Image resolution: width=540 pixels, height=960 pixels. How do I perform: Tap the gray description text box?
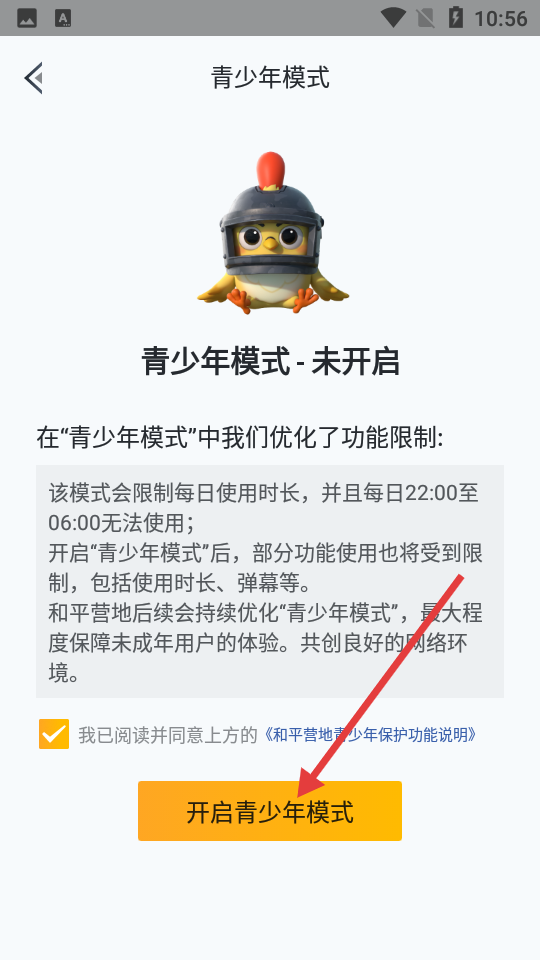270,581
